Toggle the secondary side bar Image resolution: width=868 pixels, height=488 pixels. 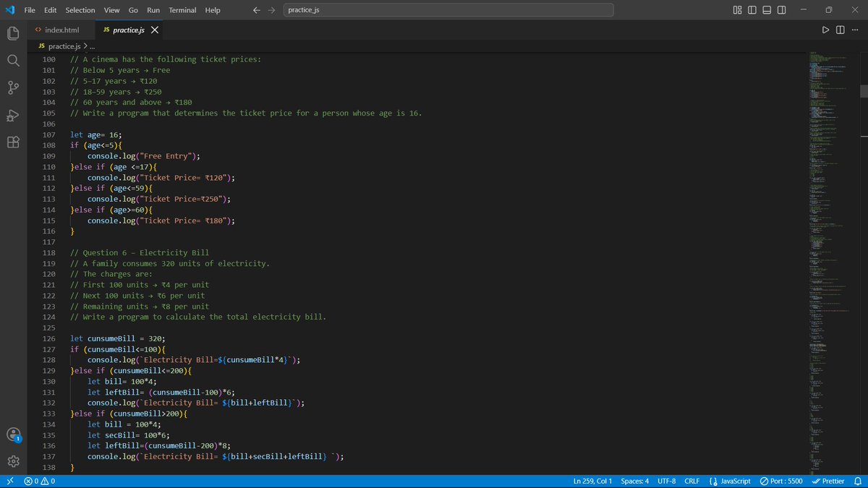[x=783, y=10]
